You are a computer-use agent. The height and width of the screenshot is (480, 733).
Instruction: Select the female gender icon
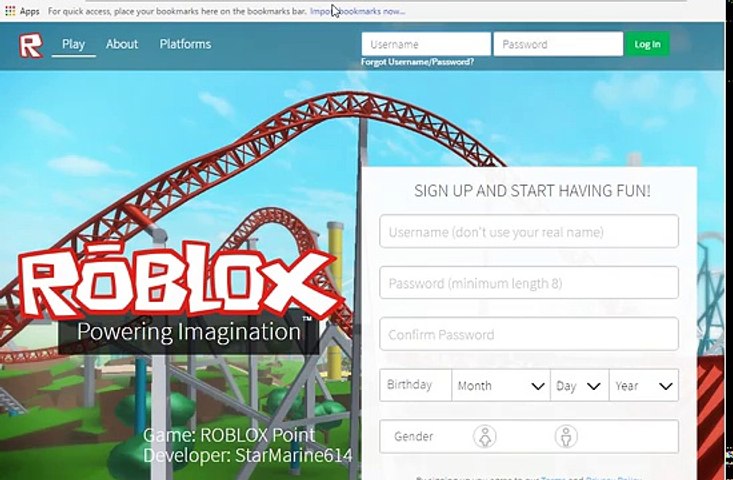(x=484, y=437)
